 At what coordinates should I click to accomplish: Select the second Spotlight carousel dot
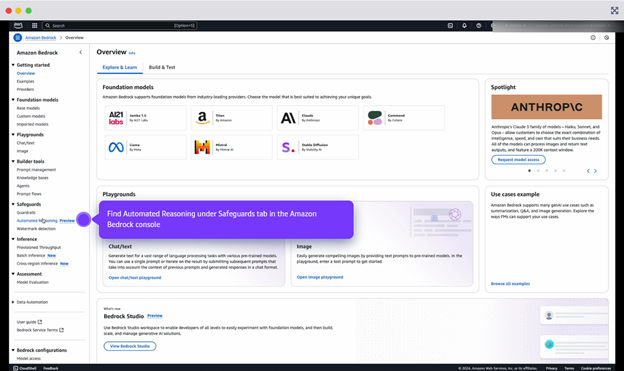(x=538, y=171)
